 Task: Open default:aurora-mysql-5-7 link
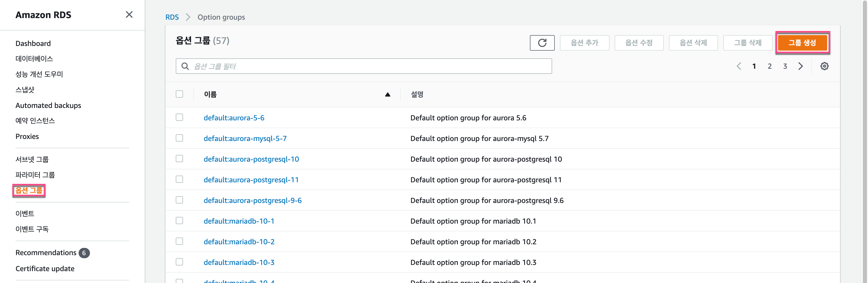(x=245, y=138)
